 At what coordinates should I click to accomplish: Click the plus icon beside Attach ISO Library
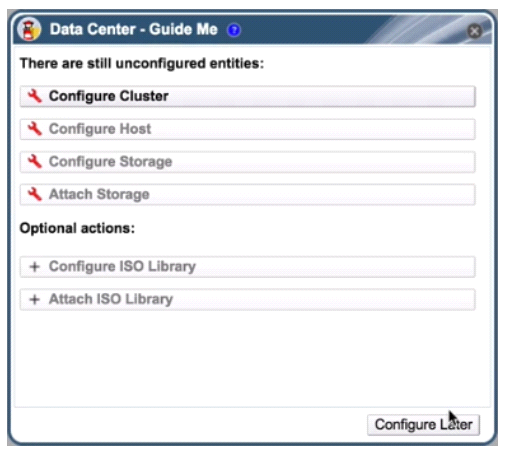(35, 299)
